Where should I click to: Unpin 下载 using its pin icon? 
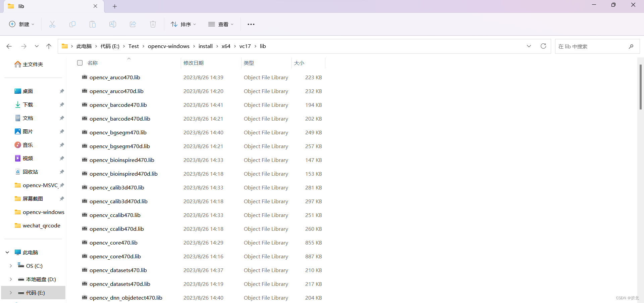(x=62, y=104)
